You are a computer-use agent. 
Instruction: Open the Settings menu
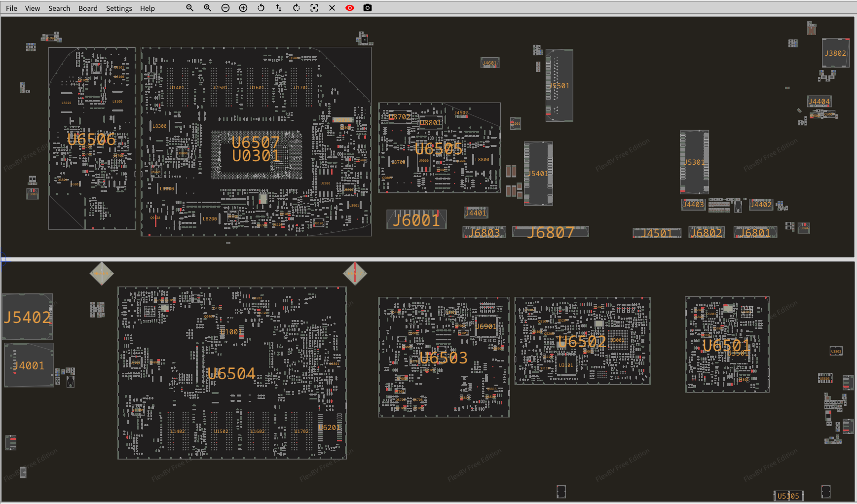119,8
